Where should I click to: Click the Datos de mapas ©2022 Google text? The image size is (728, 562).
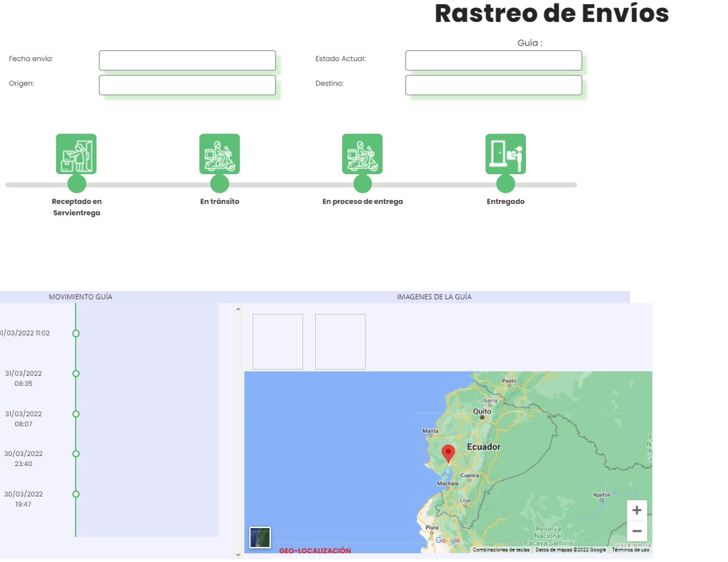pyautogui.click(x=571, y=550)
